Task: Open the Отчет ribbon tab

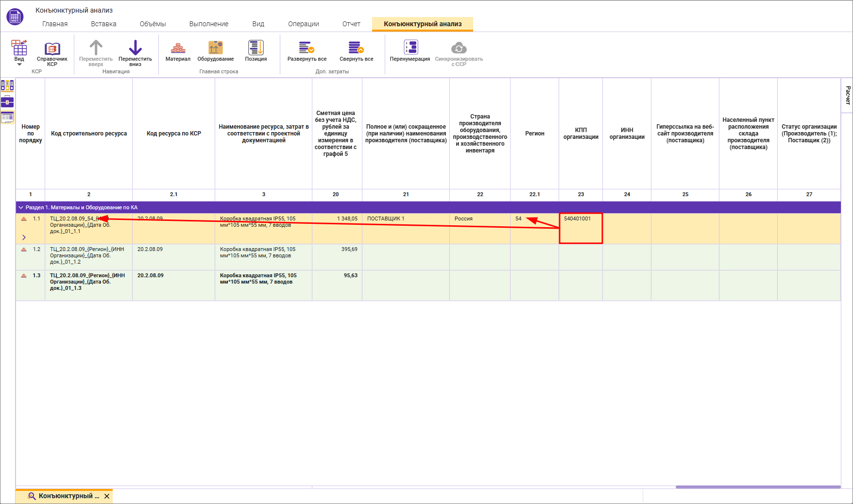Action: (x=351, y=24)
